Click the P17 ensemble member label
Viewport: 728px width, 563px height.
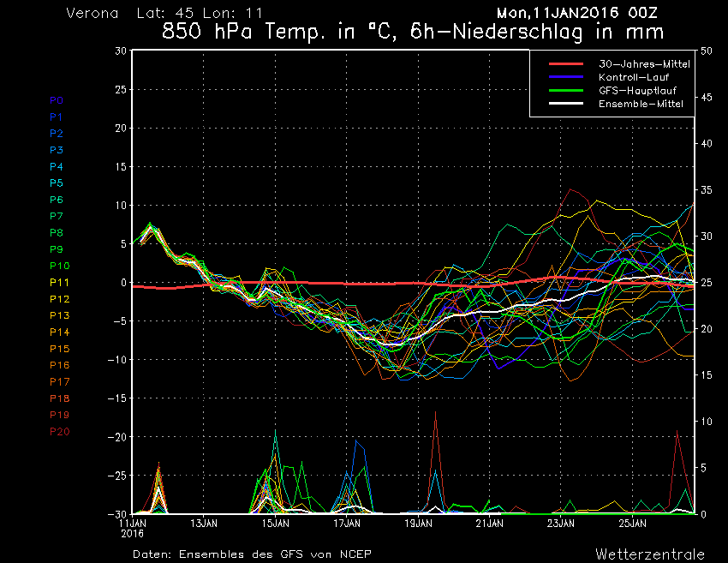(59, 381)
